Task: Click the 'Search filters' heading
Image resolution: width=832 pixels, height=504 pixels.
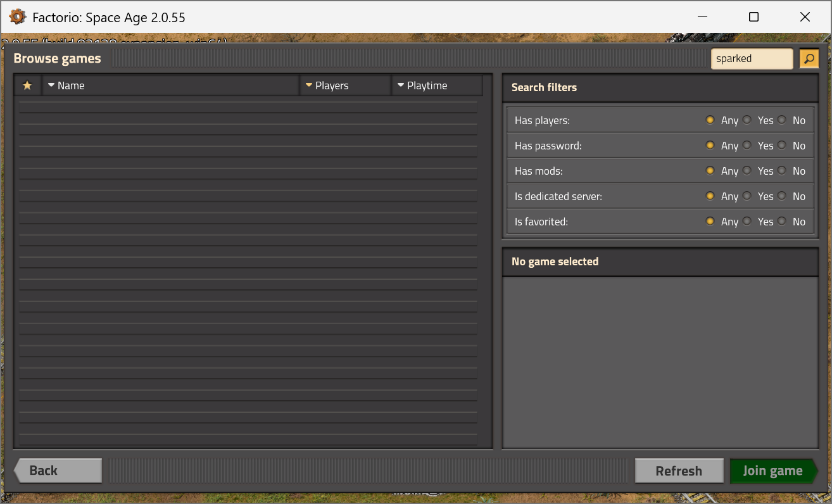Action: (544, 87)
